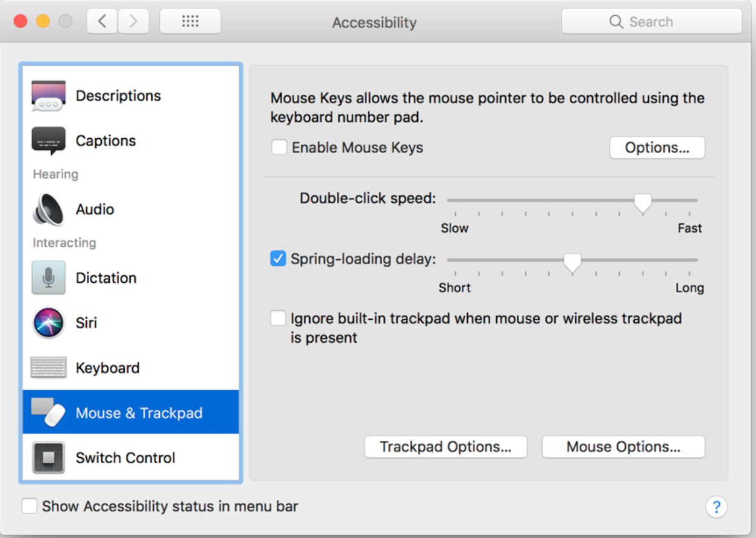Open the Trackpad Options dialog

point(446,446)
